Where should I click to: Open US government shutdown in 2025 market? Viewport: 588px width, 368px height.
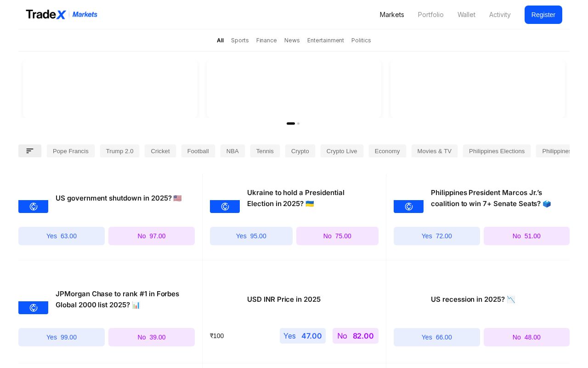(x=119, y=198)
